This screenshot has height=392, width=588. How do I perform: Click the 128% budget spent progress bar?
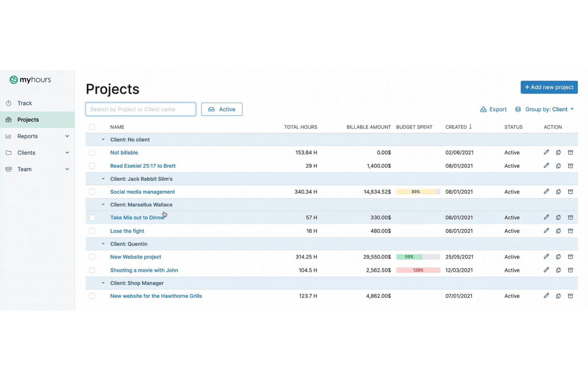[418, 270]
